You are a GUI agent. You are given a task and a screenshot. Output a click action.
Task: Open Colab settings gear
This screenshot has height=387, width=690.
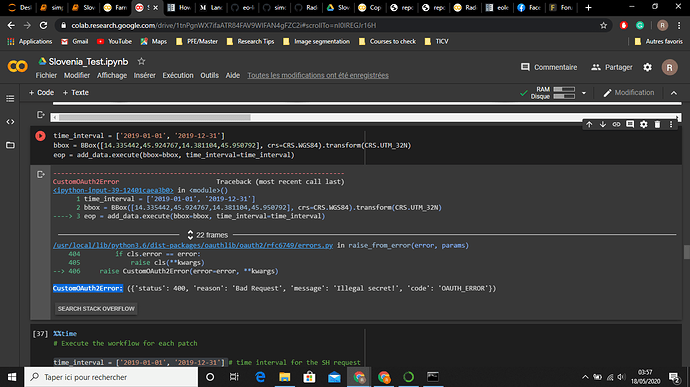(x=647, y=67)
